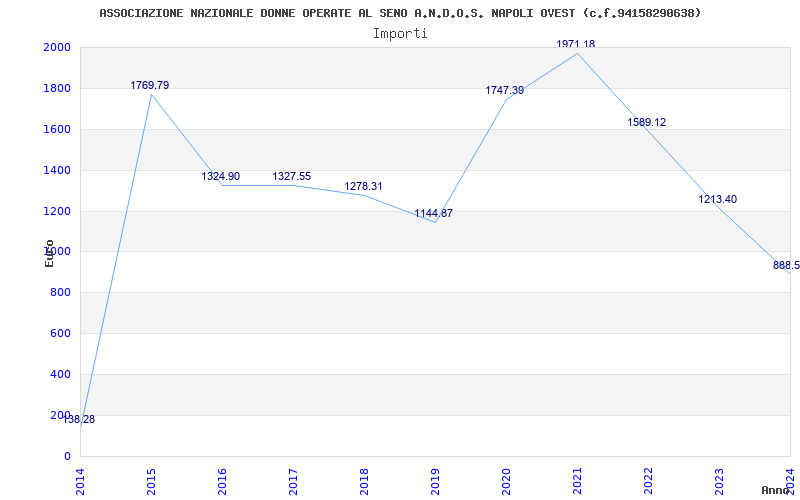Click the 1400 y-axis tick label

[x=57, y=170]
